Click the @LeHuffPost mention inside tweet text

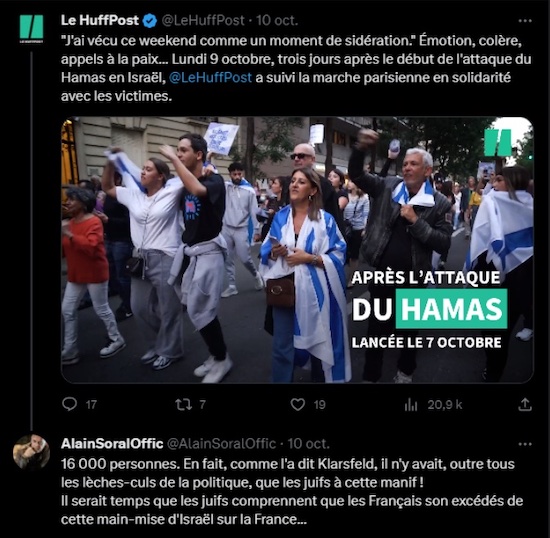click(x=210, y=78)
